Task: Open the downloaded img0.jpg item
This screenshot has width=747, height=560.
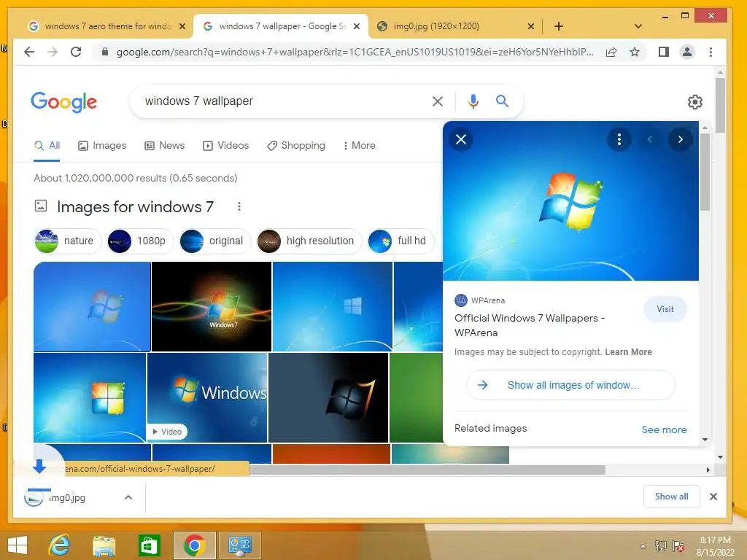Action: coord(66,497)
